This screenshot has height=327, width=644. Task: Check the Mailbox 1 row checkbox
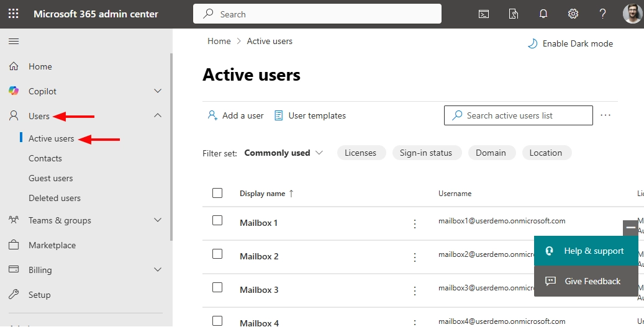(217, 220)
